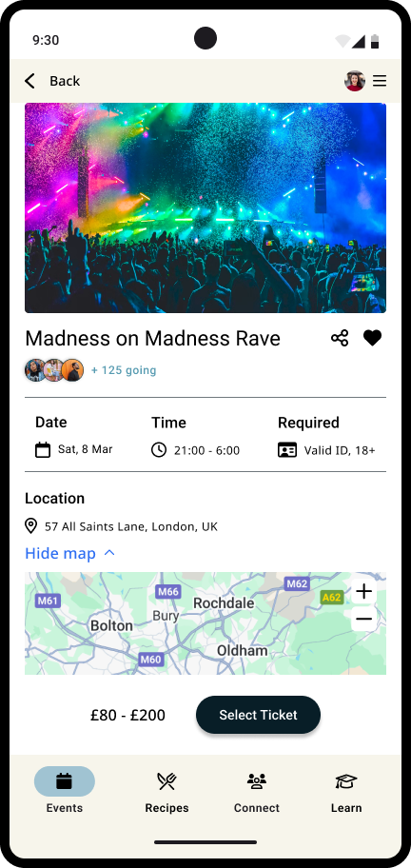Viewport: 411px width, 868px height.
Task: Tap the clock icon beside 21:00 - 6:00
Action: tap(159, 449)
